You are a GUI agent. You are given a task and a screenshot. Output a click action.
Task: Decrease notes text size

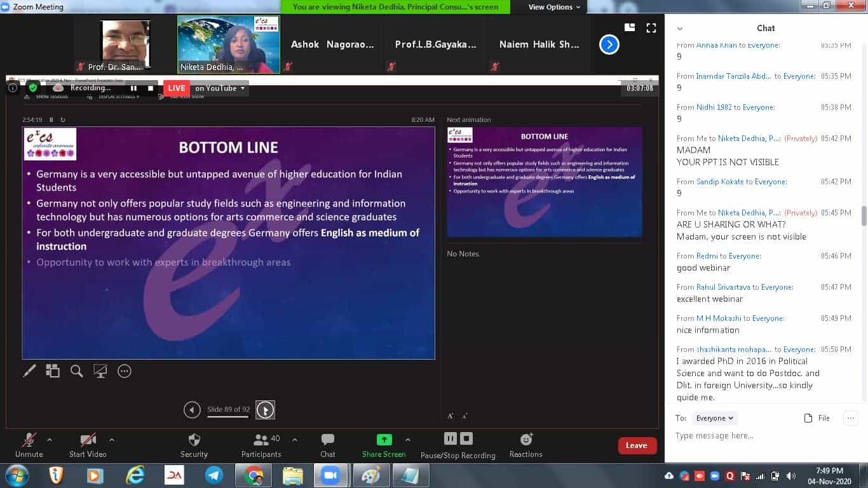(465, 416)
